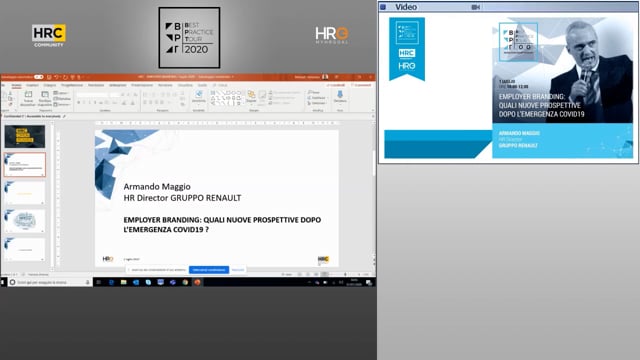Expand the Seleziona dropdown
This screenshot has height=360, width=640.
coord(317,103)
